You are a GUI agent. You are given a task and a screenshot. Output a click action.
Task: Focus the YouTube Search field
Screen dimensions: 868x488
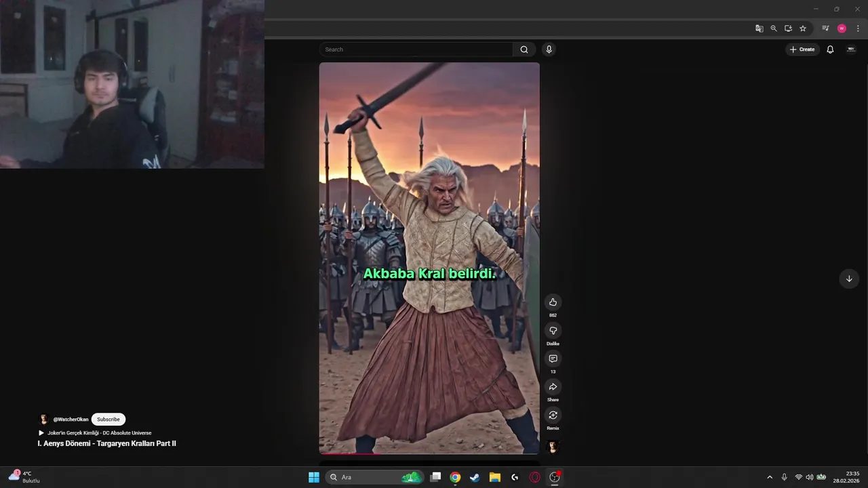416,49
